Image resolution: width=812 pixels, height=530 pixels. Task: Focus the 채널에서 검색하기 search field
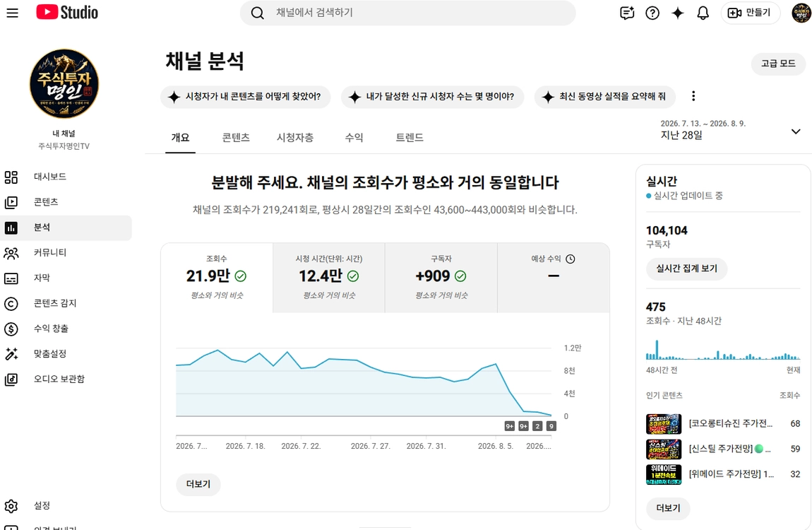pyautogui.click(x=408, y=13)
